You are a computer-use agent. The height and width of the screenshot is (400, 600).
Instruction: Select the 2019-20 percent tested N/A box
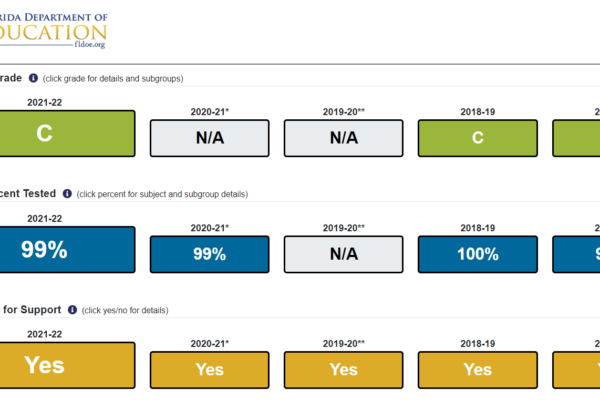344,254
